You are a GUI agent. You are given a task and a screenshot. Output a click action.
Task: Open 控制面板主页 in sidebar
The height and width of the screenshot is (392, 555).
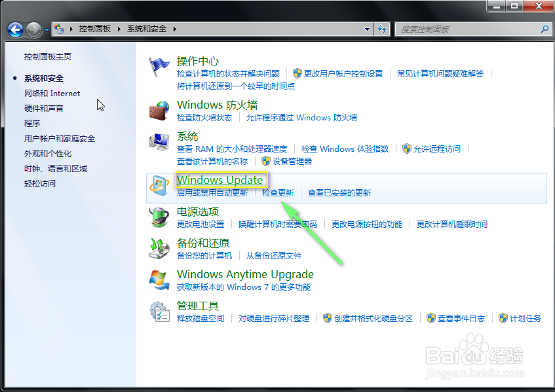coord(48,56)
